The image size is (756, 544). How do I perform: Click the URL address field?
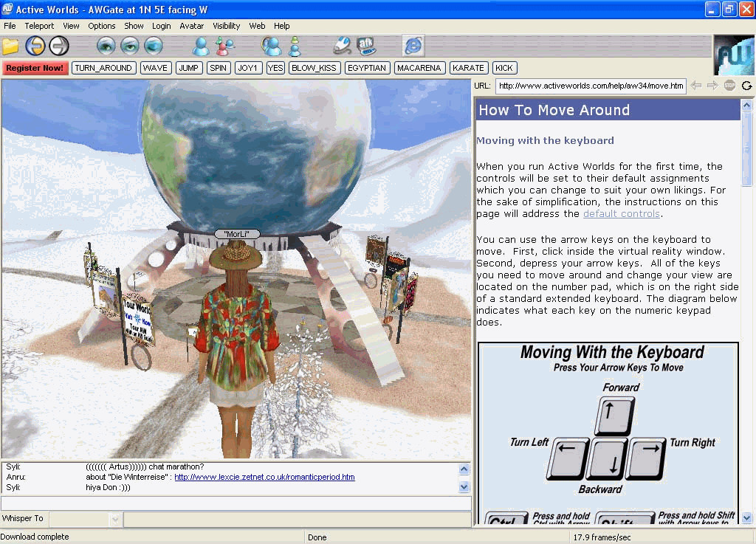coord(591,86)
